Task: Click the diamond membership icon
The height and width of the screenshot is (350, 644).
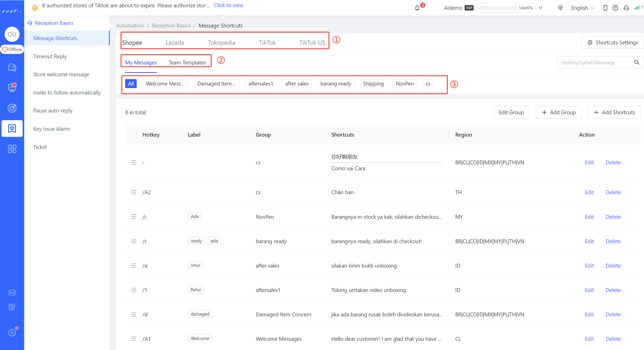Action: pyautogui.click(x=560, y=8)
